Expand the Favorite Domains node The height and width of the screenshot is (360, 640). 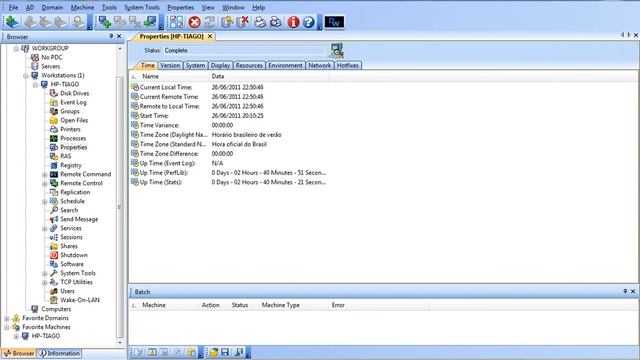[7, 318]
